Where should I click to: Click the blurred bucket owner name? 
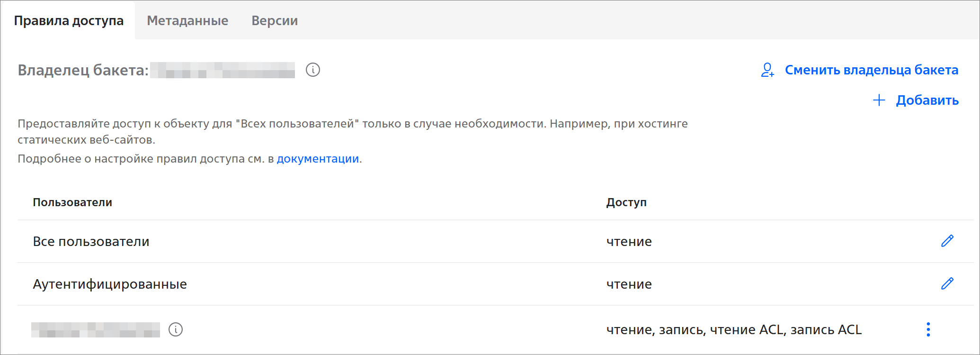coord(223,70)
